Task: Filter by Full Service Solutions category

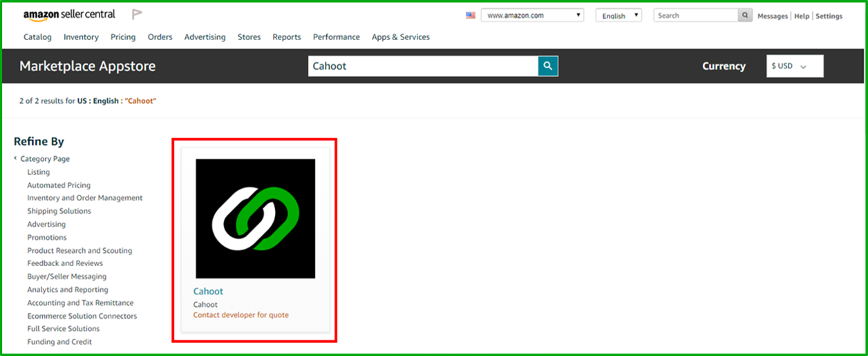Action: tap(64, 329)
